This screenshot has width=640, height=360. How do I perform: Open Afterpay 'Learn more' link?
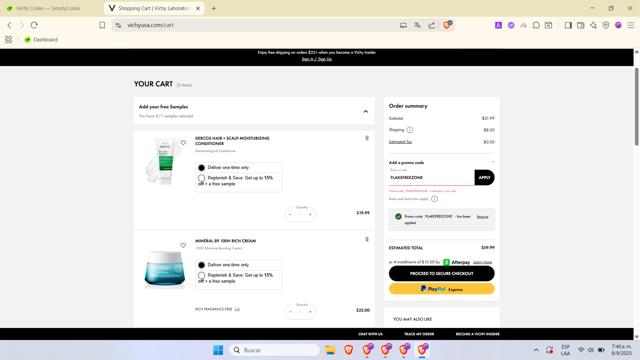482,262
